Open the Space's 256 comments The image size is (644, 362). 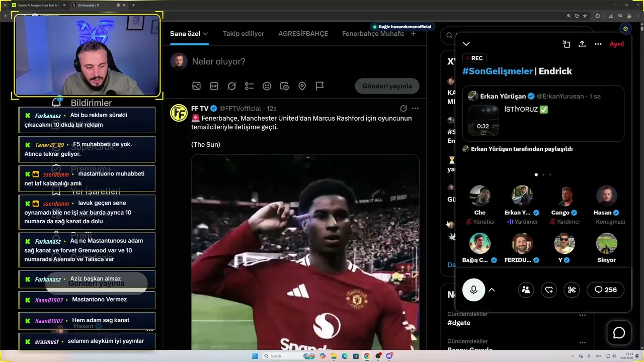coord(605,290)
